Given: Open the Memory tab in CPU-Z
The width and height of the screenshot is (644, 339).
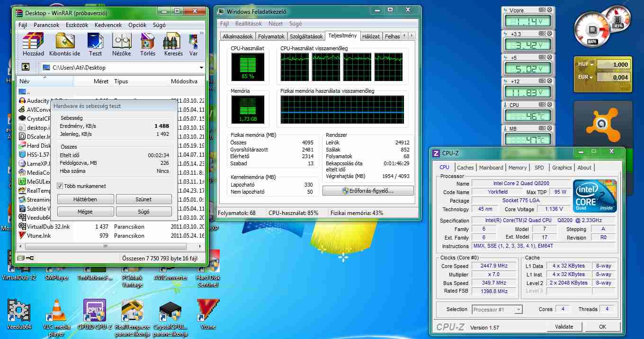Looking at the screenshot, I should click(518, 168).
